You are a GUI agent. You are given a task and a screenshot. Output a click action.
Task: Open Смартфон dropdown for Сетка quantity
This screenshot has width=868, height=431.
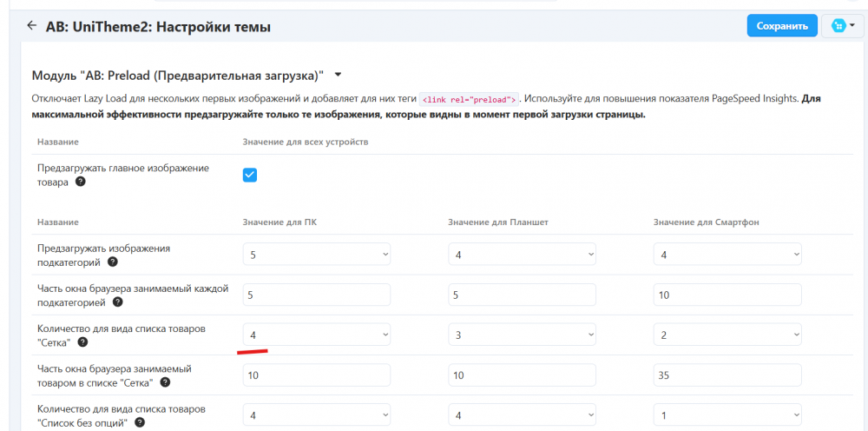727,335
